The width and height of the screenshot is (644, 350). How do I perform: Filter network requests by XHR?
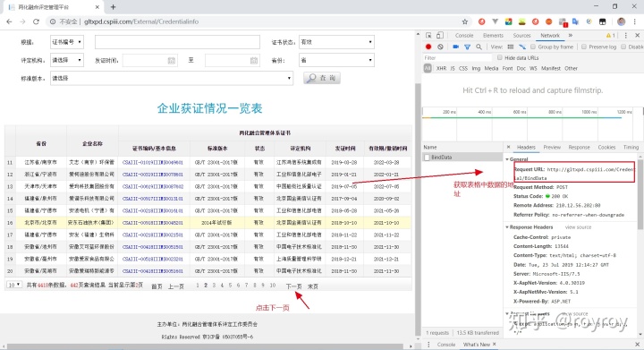441,69
